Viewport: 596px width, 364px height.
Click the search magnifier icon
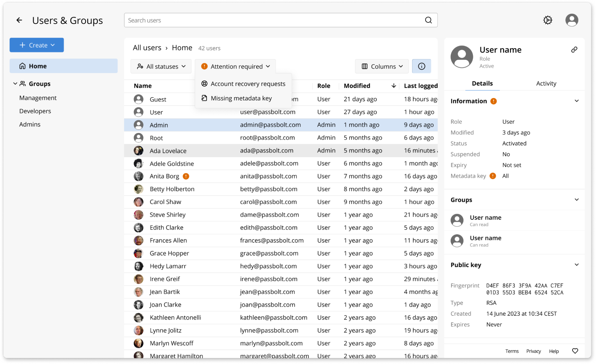[x=428, y=20]
